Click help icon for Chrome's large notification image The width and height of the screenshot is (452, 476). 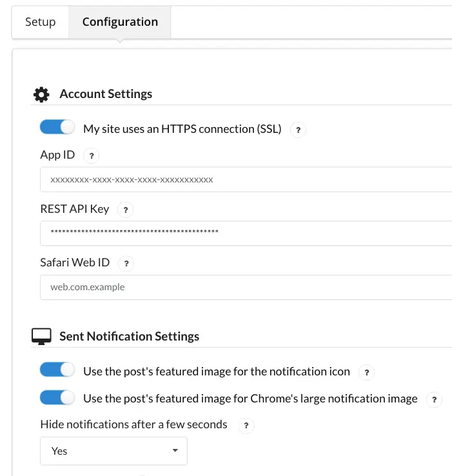click(x=434, y=399)
